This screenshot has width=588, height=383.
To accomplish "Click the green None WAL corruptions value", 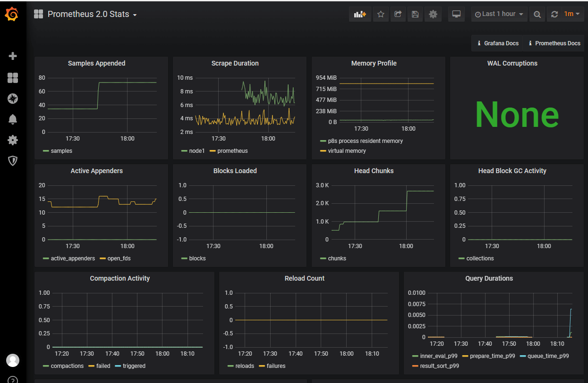I will tap(517, 114).
